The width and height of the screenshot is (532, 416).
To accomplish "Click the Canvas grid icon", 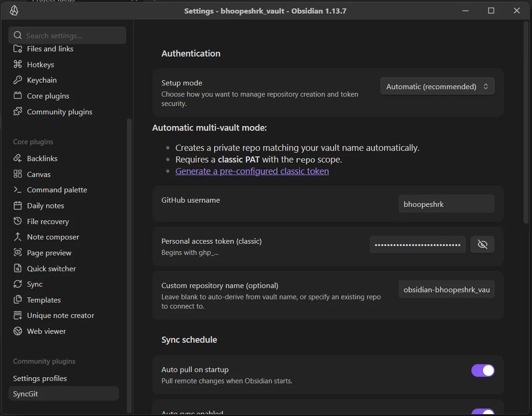I will click(x=18, y=174).
